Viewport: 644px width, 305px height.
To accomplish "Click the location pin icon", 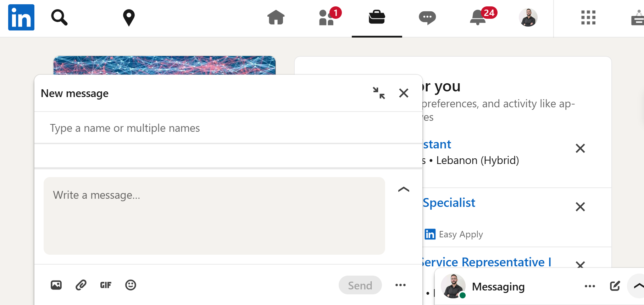I will coord(129,17).
